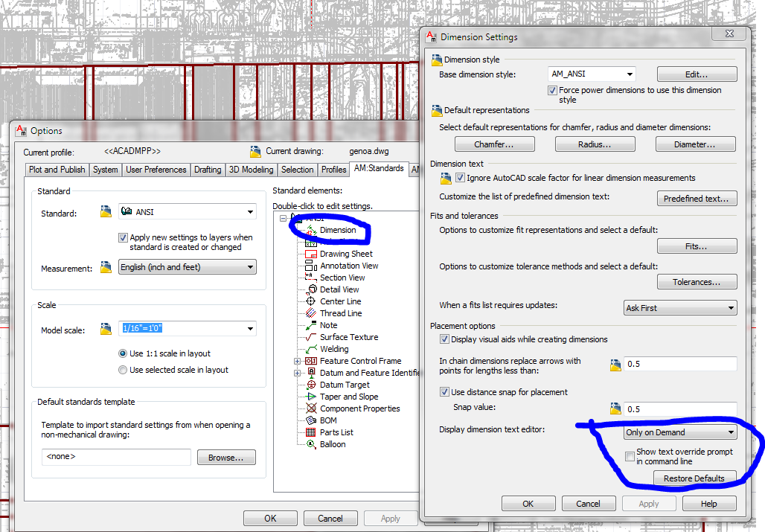
Task: Click the BOM icon in tree
Action: 311,420
